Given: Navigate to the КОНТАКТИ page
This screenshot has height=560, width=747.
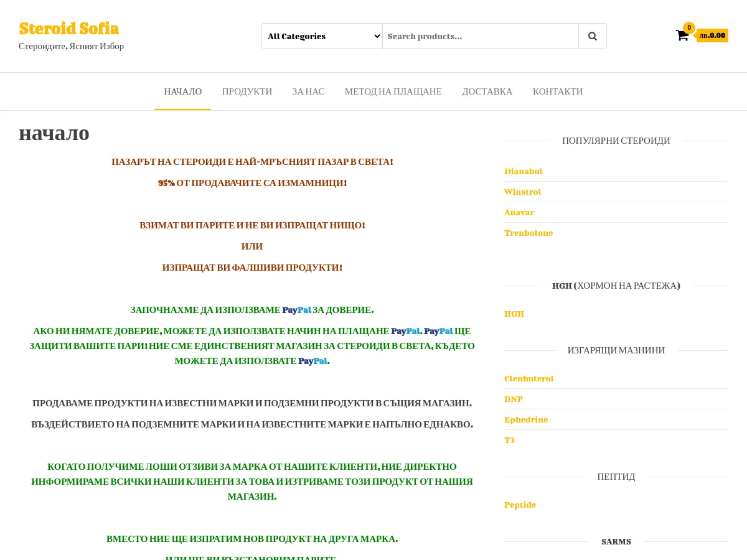Looking at the screenshot, I should 558,91.
